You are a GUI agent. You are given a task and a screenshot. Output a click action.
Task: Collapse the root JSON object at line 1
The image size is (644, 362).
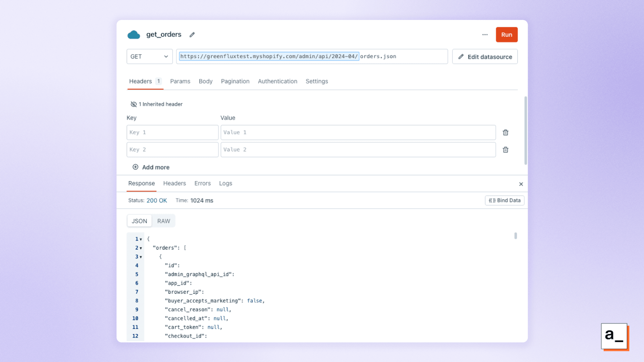141,239
